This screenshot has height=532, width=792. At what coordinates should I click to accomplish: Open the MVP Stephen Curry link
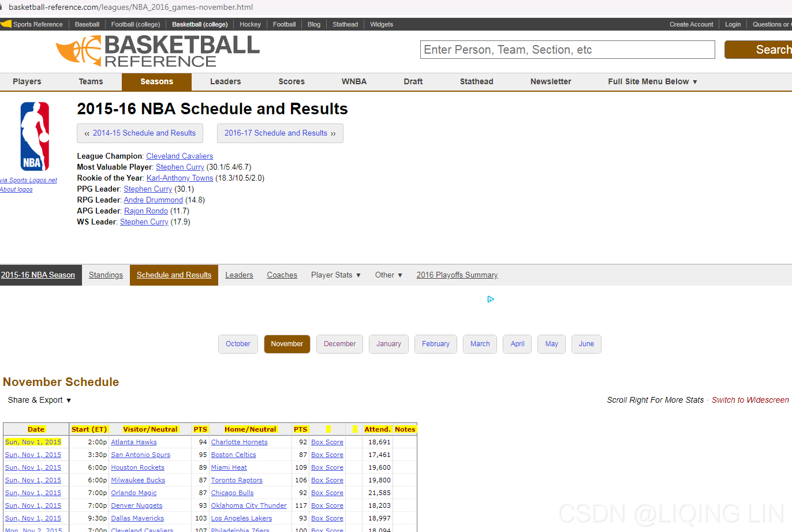(180, 167)
